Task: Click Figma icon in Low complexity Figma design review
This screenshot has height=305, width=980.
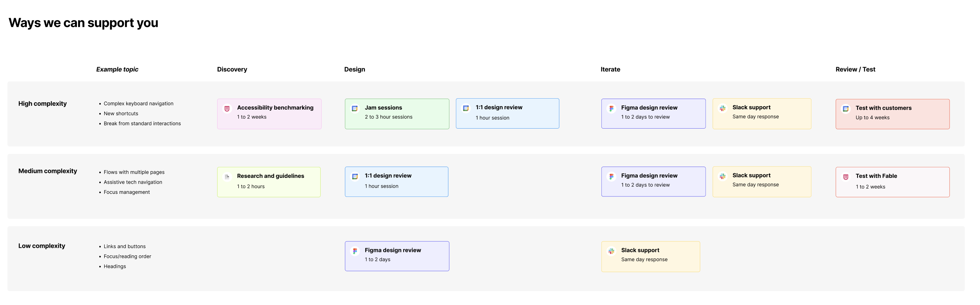Action: pos(355,251)
